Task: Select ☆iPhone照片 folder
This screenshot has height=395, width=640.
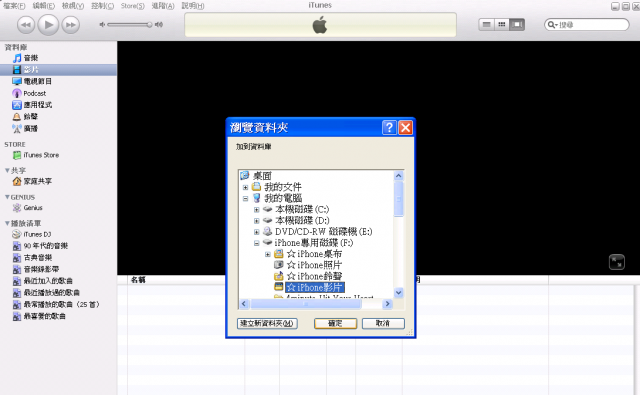Action: click(x=314, y=265)
